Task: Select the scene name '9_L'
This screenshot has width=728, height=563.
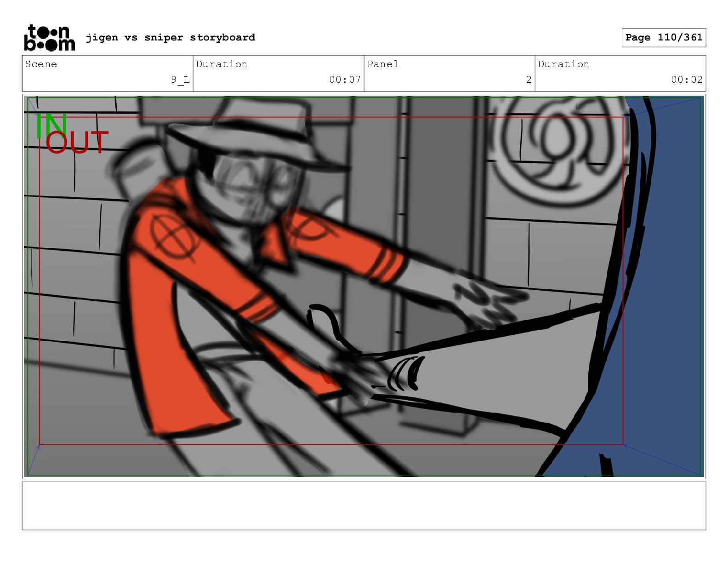Action: 181,80
